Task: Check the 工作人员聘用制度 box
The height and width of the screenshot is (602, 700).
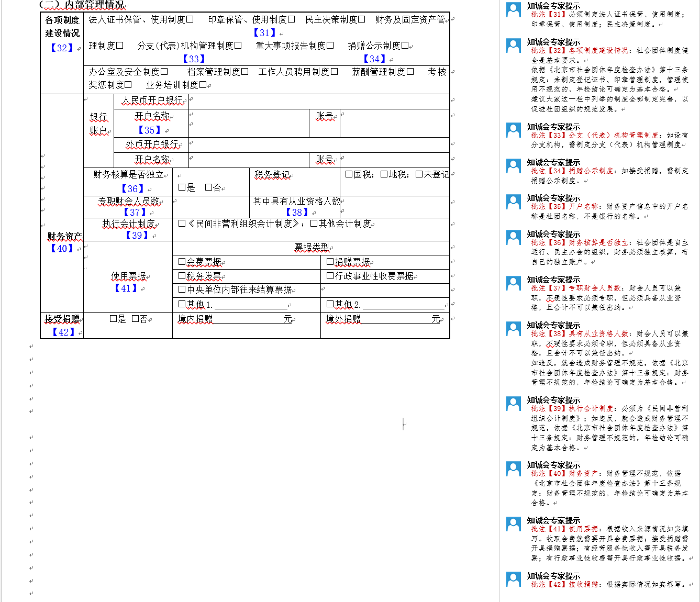Action: (x=334, y=72)
